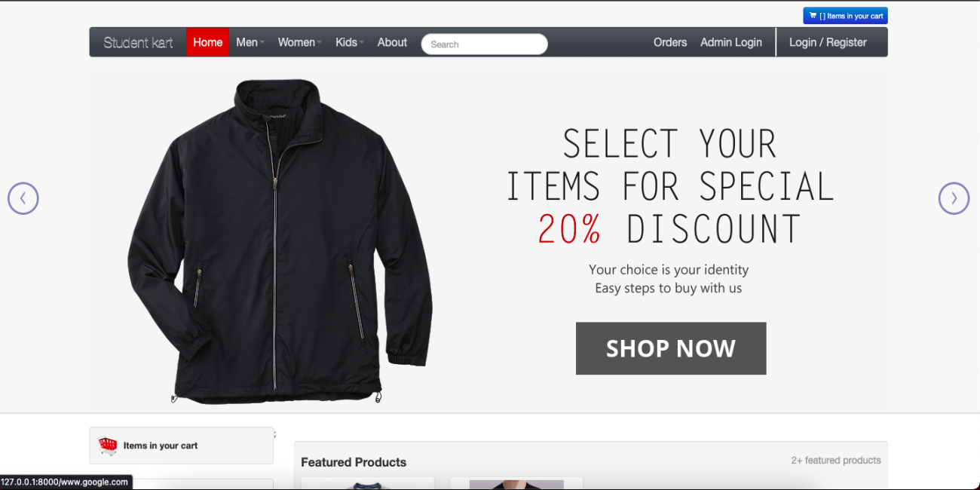The height and width of the screenshot is (490, 980).
Task: Open the Admin Login page
Action: [731, 42]
